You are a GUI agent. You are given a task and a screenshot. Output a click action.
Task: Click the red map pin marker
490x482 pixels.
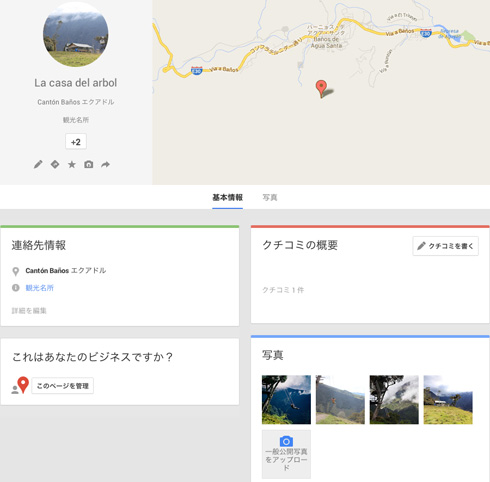(321, 89)
